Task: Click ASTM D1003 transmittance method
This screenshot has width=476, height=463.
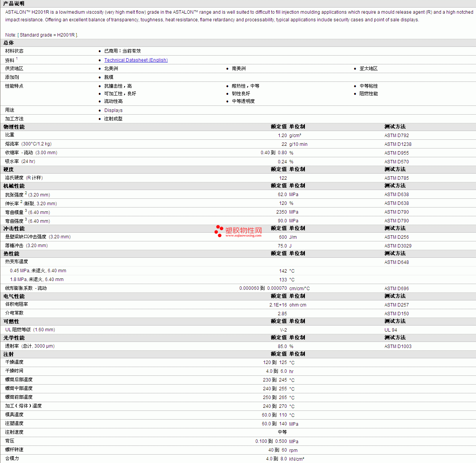Action: click(x=398, y=346)
